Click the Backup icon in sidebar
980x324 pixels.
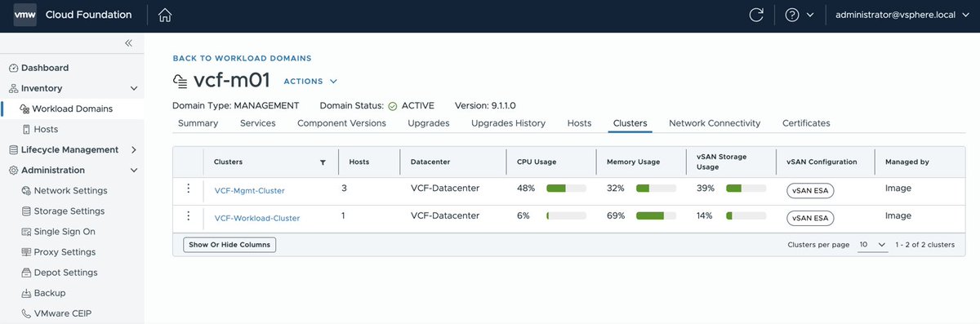[26, 293]
